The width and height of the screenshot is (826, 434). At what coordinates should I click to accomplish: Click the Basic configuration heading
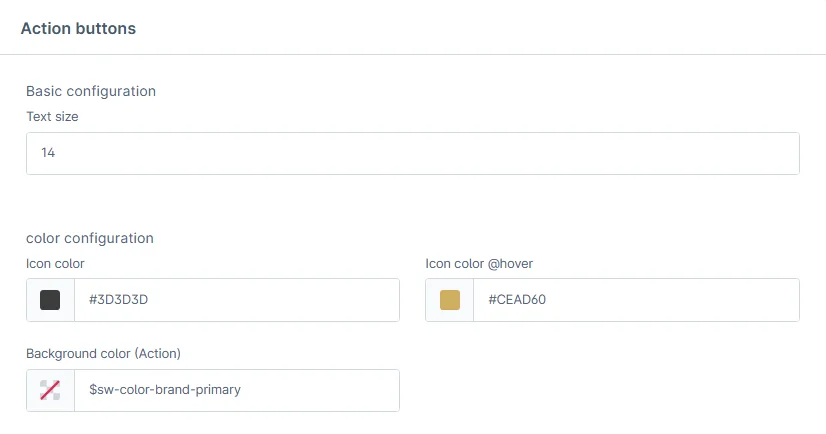pos(91,91)
